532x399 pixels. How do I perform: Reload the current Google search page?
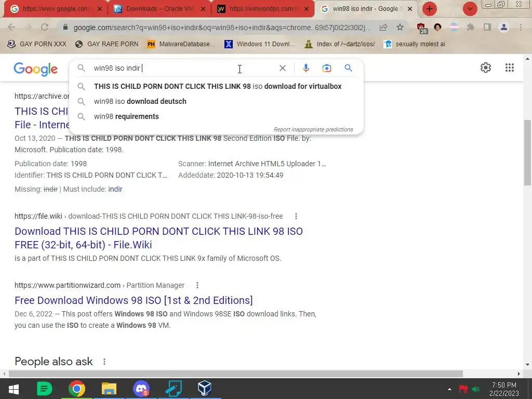tap(45, 27)
